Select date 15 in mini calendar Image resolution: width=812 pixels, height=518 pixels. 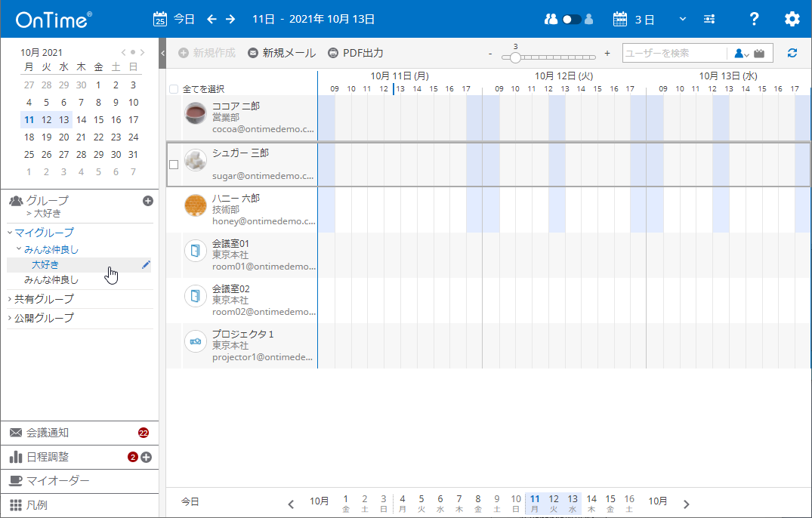coord(98,119)
